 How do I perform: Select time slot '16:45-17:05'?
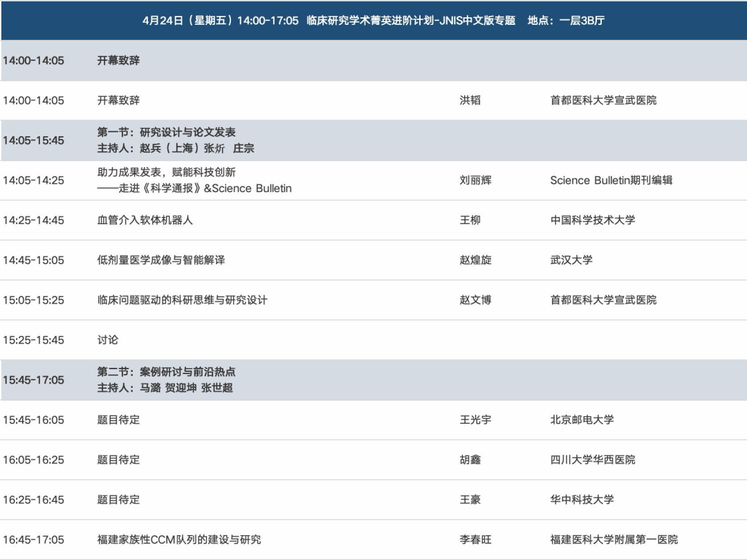tap(33, 540)
